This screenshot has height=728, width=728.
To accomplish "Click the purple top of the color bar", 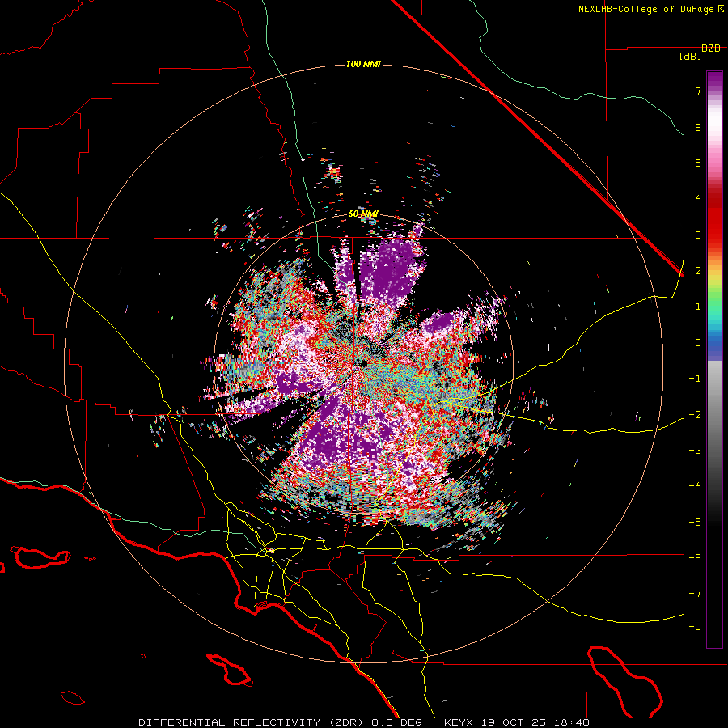I will (714, 79).
